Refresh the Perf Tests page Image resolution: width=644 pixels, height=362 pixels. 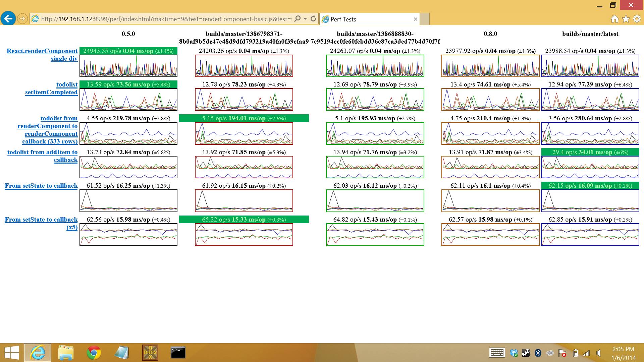[313, 19]
